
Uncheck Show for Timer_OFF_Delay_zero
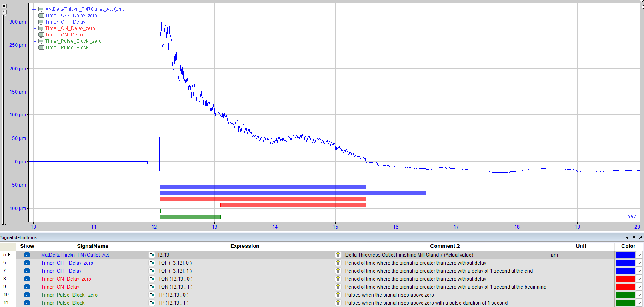[27, 263]
